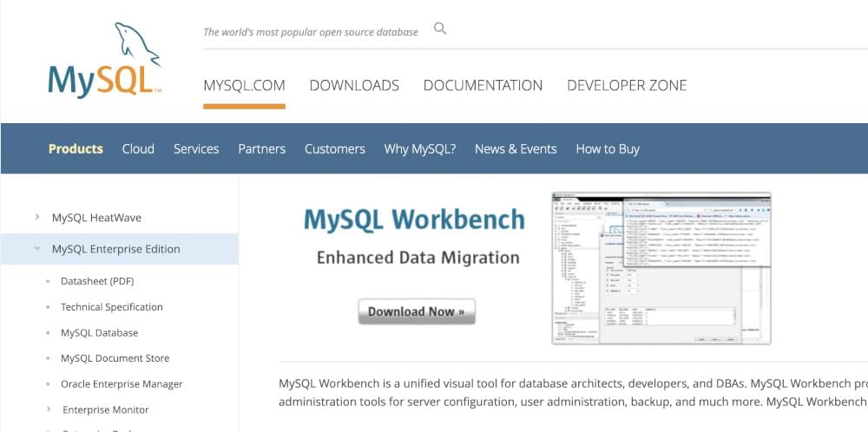The image size is (868, 432).
Task: Open the Datasheet (PDF) link
Action: point(97,281)
